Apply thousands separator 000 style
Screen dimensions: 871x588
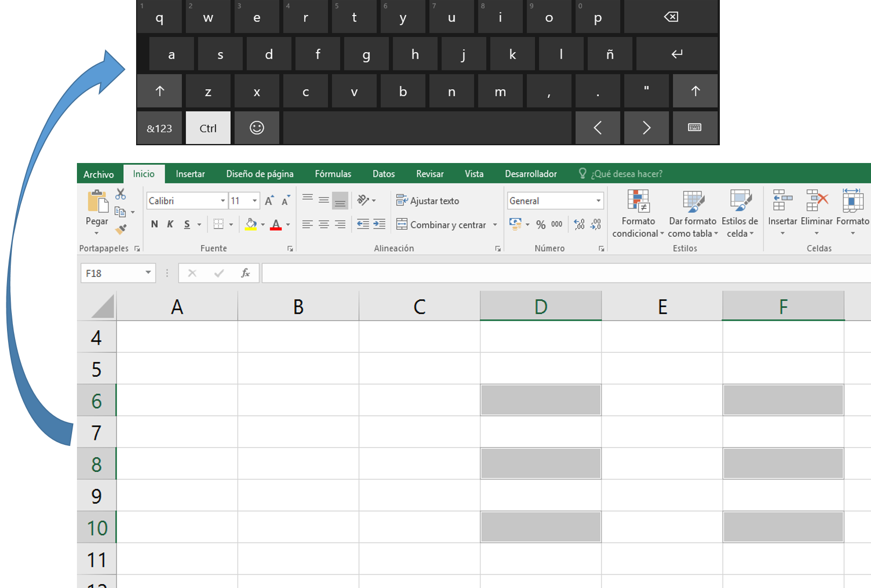557,224
